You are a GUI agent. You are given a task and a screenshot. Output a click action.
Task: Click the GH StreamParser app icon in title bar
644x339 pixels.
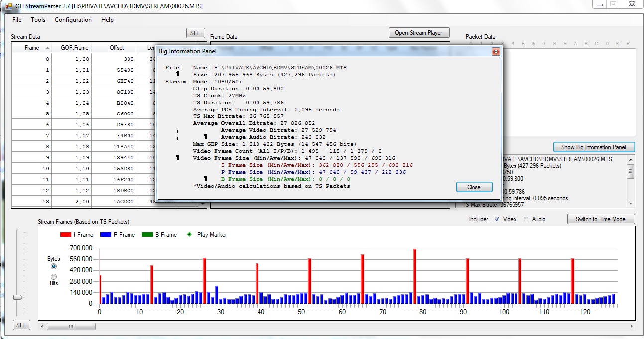click(x=8, y=5)
